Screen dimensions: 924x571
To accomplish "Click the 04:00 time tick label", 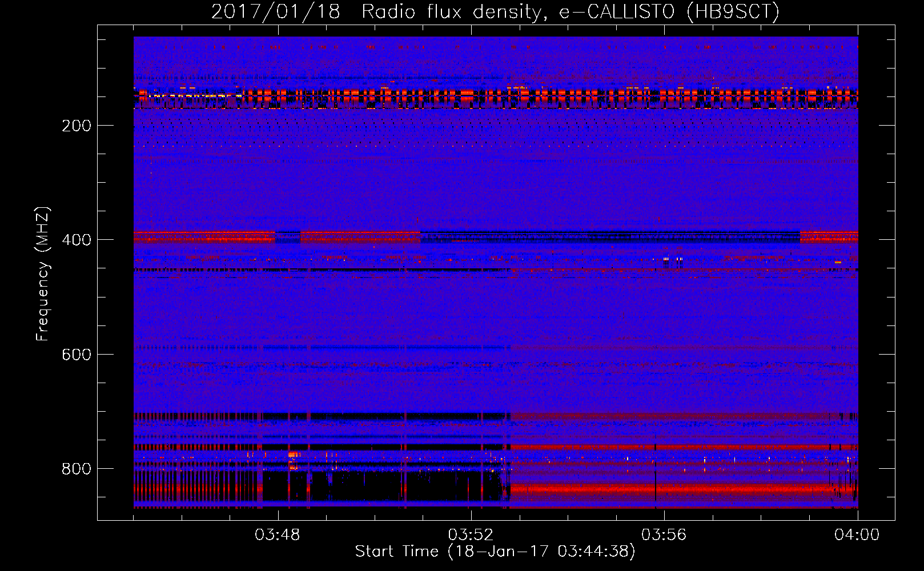I will click(x=857, y=535).
